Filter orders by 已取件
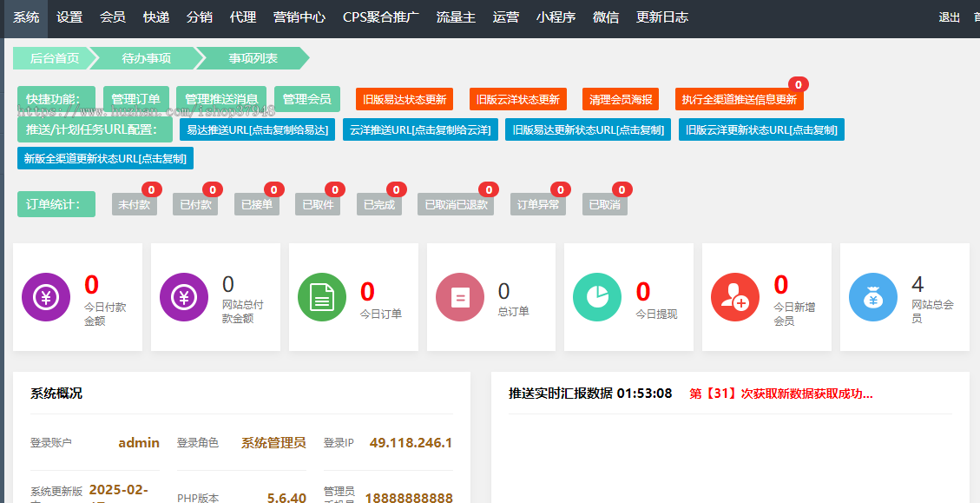The width and height of the screenshot is (980, 503). pos(318,204)
